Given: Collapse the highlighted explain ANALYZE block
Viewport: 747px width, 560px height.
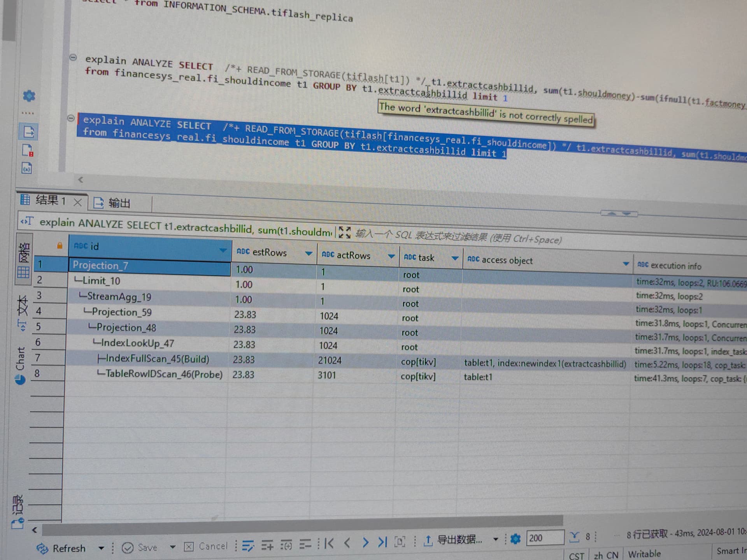Looking at the screenshot, I should 71,118.
